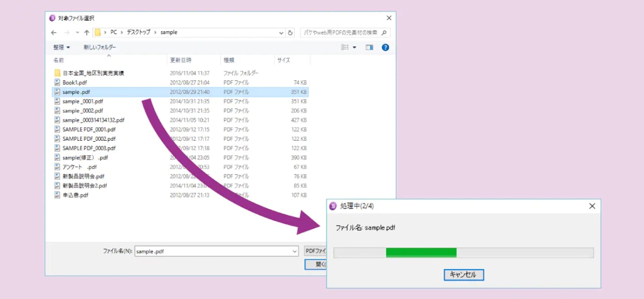Sort files by 名前 column header
Viewport: 644px width, 299px height.
pos(59,60)
